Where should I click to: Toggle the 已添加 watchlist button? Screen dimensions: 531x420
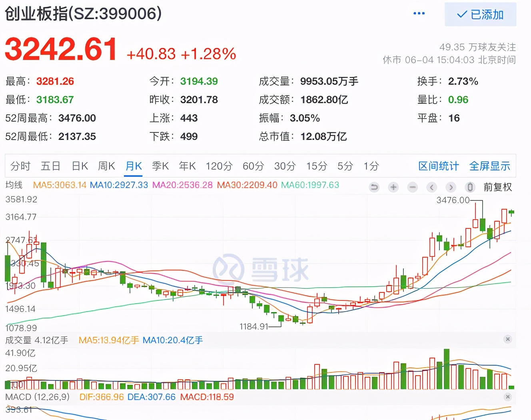click(480, 15)
